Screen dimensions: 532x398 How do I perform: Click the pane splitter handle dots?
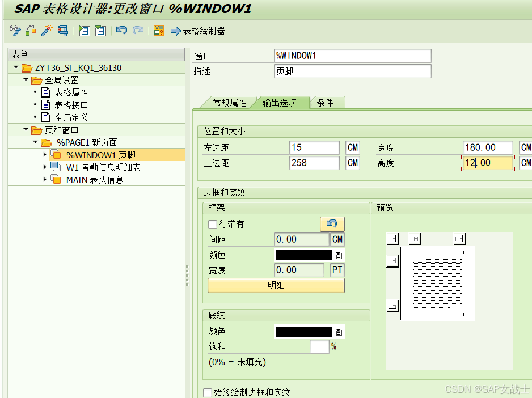click(x=187, y=276)
